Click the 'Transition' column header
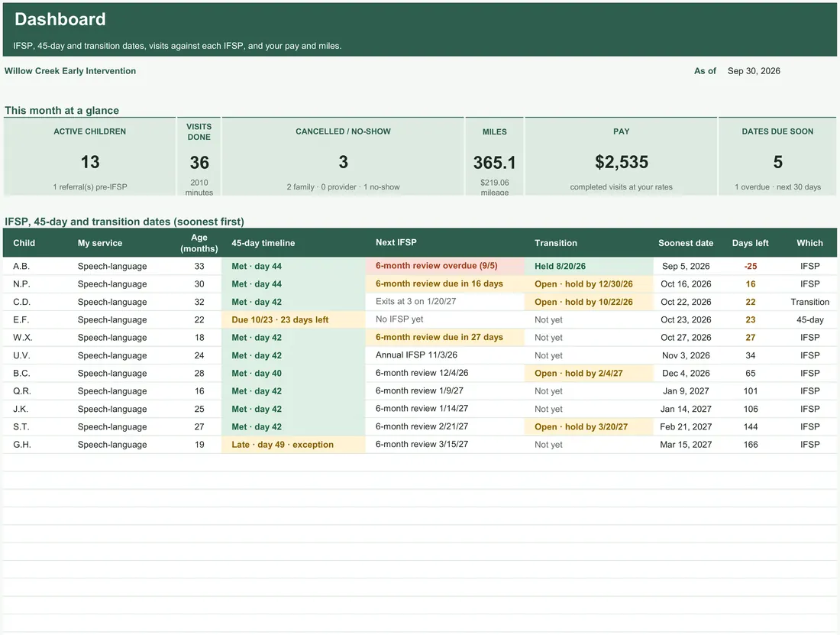 click(555, 243)
